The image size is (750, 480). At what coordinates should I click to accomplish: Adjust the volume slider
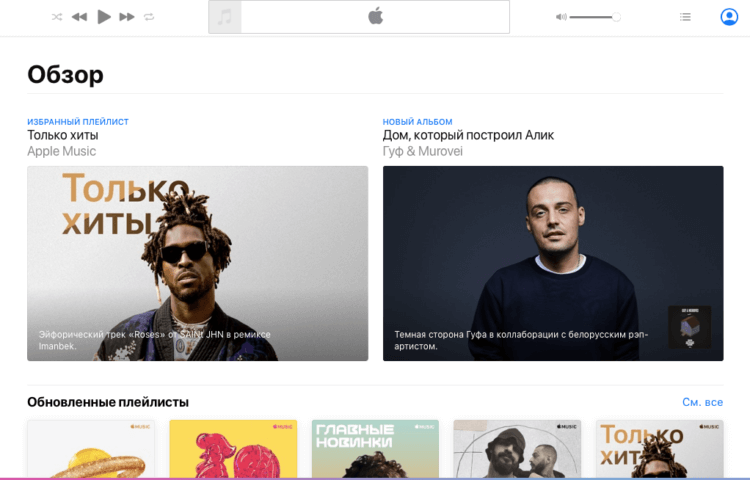pos(595,17)
